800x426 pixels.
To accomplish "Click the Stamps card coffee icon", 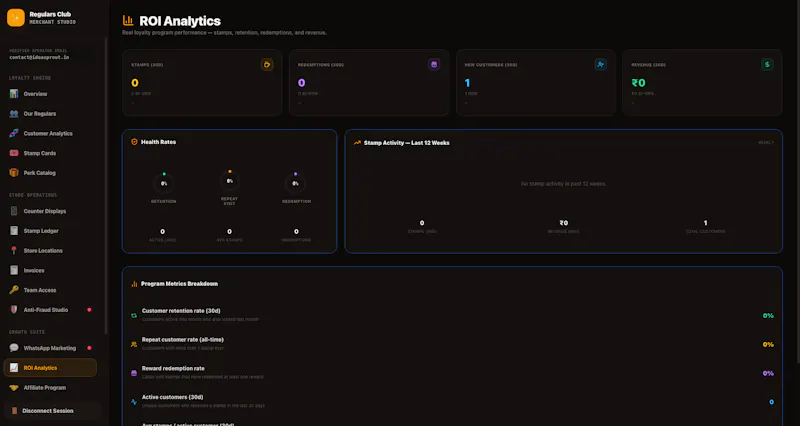I will tap(267, 64).
